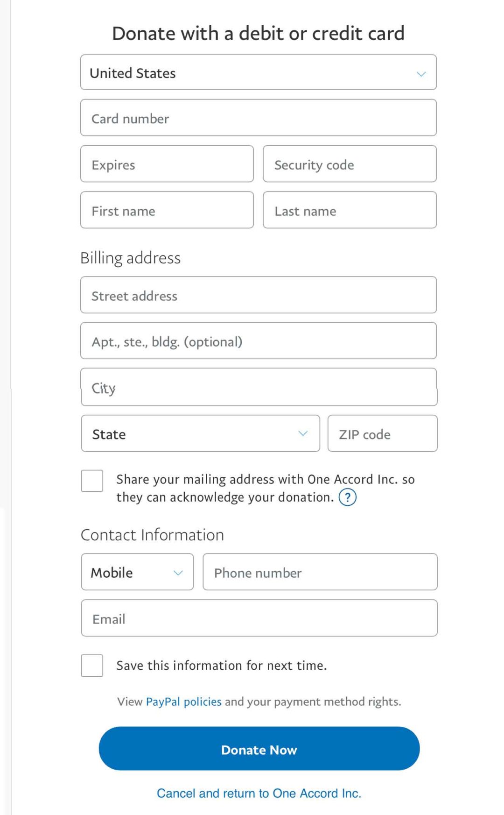The image size is (504, 815).
Task: Cancel and return to One Accord Inc.
Action: point(259,793)
